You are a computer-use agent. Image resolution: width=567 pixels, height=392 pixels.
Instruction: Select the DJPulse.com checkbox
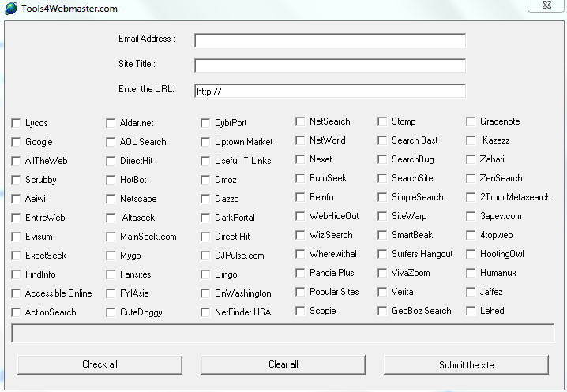pos(205,256)
